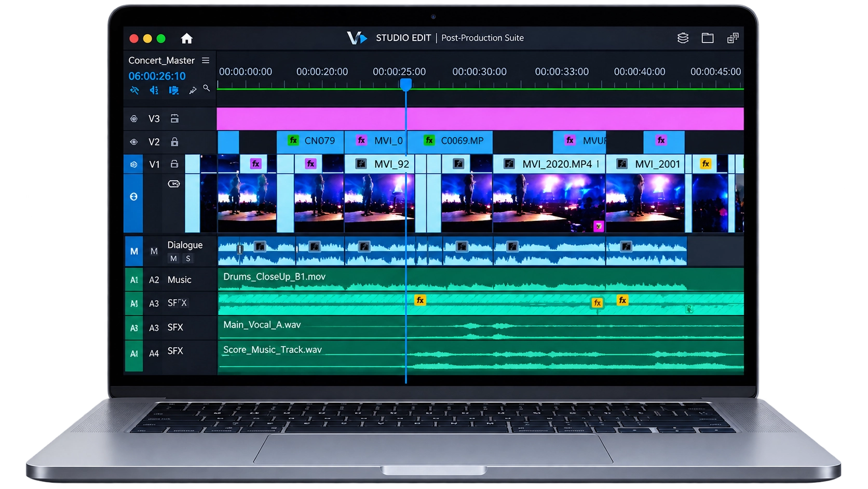Toggle V2 track visibility eye

point(134,142)
